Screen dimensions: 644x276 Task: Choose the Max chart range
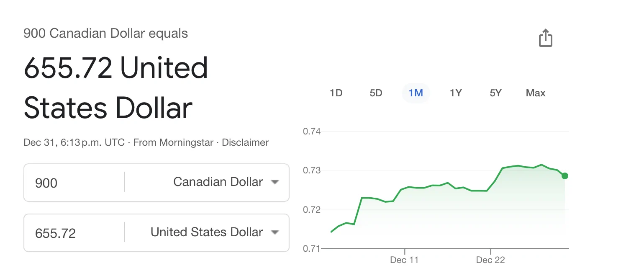point(536,93)
